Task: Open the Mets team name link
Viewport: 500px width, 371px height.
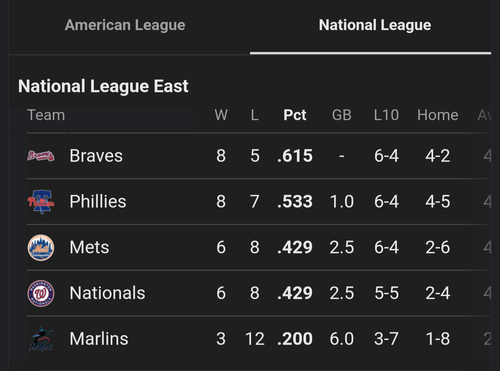Action: [89, 247]
